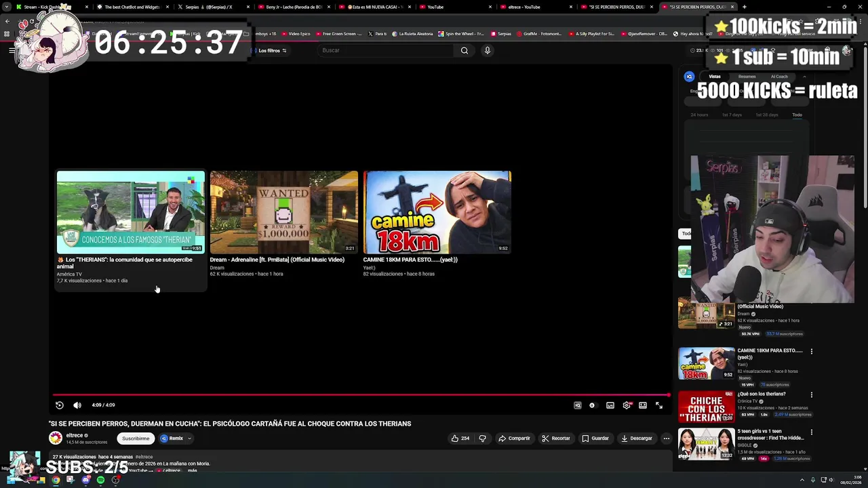Expand the dropdown arrow beside Remix
The height and width of the screenshot is (488, 868).
tap(190, 439)
